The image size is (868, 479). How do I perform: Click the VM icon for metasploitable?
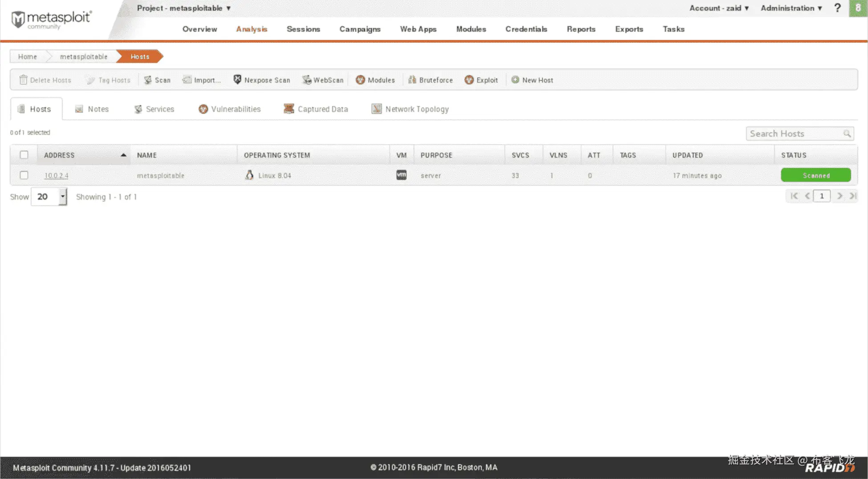(x=402, y=175)
